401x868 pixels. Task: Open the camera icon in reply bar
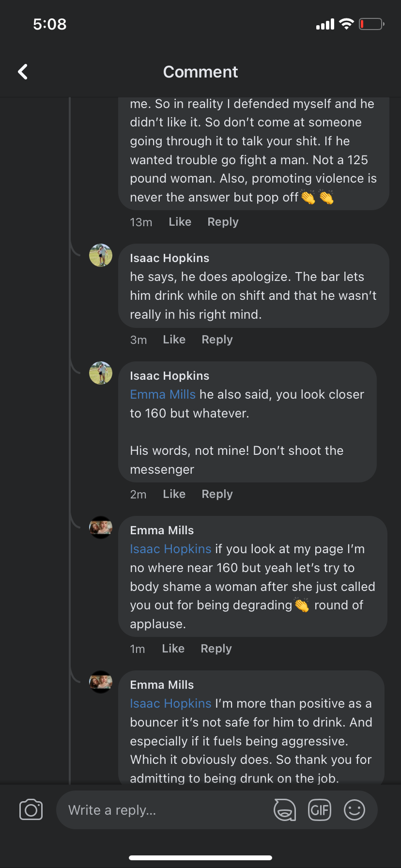[31, 810]
